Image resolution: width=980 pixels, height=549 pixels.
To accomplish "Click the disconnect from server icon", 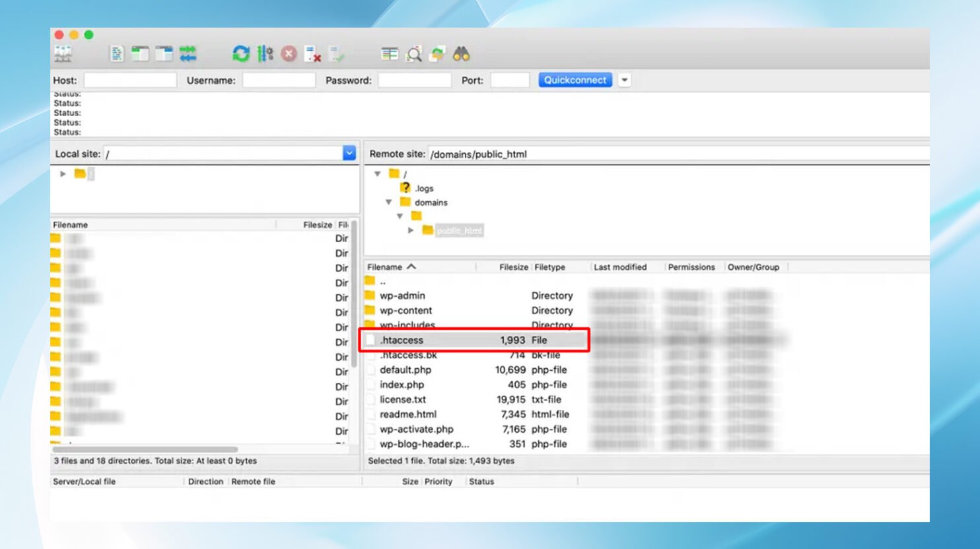I will click(x=312, y=54).
